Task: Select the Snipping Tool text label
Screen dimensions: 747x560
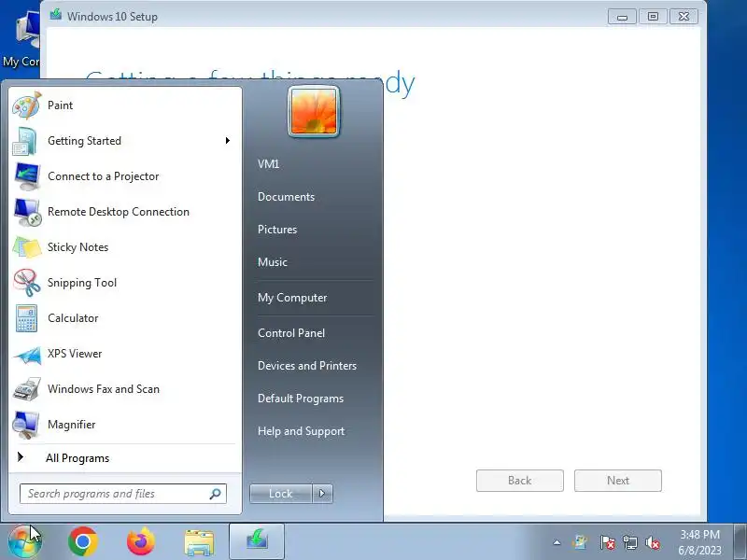Action: (82, 283)
